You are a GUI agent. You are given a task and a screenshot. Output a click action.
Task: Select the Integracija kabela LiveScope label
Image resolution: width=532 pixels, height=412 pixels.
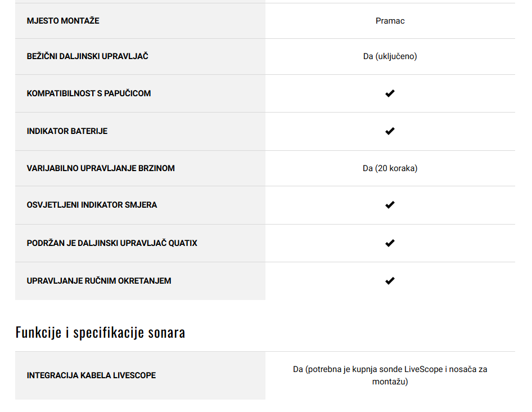tap(91, 375)
